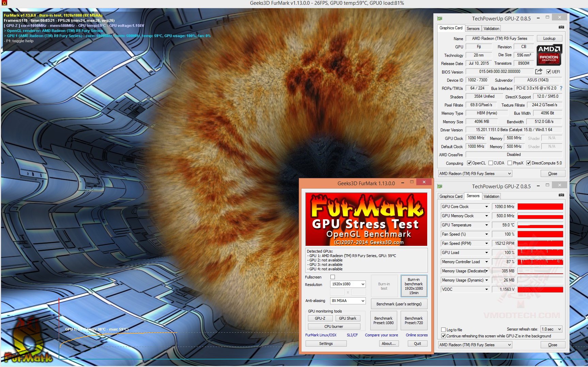588x367 pixels.
Task: Save the BIOS using the export arrow icon
Action: tap(539, 71)
